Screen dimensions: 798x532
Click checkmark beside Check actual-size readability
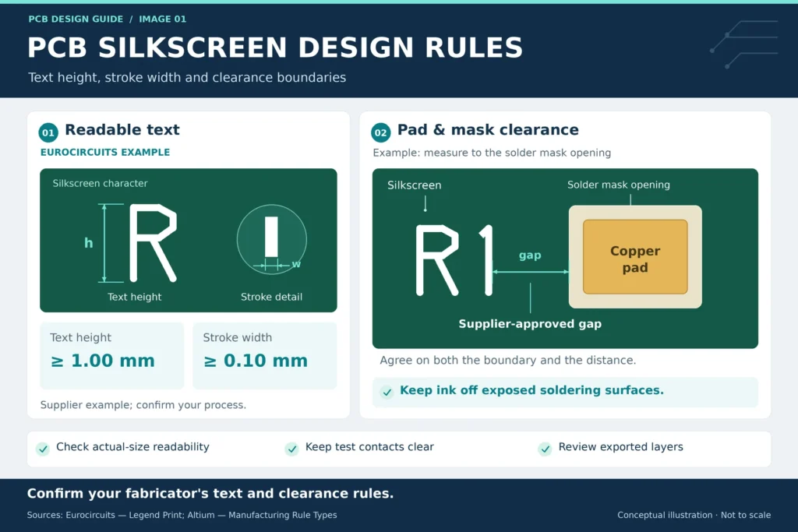pos(43,449)
